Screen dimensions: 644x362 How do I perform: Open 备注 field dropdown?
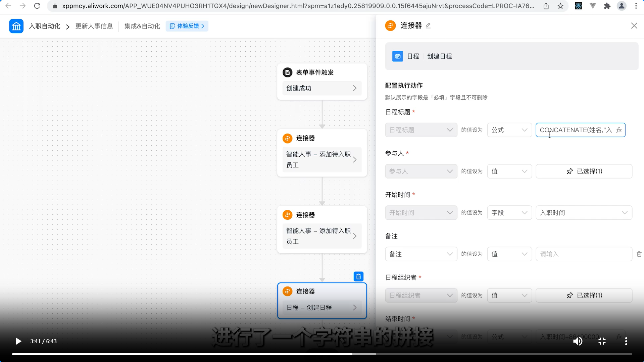(x=421, y=254)
